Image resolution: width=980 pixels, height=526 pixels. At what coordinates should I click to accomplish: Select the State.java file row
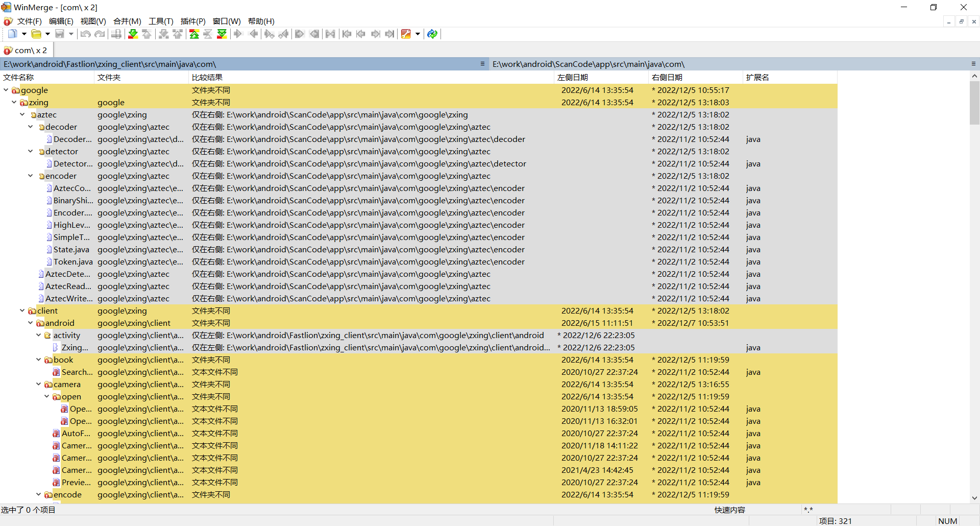(419, 249)
